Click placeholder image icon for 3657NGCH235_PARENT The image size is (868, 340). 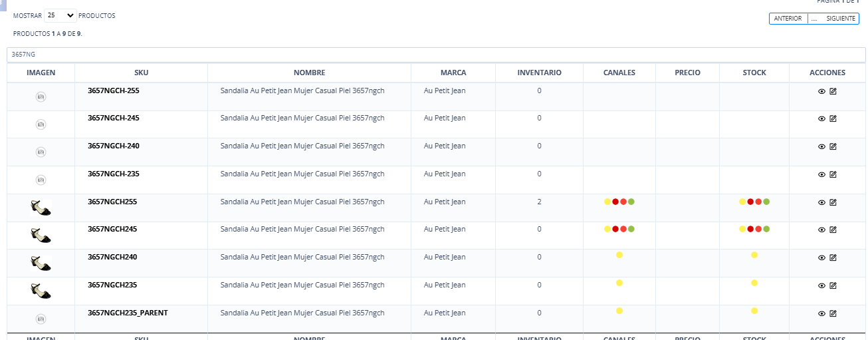click(x=41, y=319)
